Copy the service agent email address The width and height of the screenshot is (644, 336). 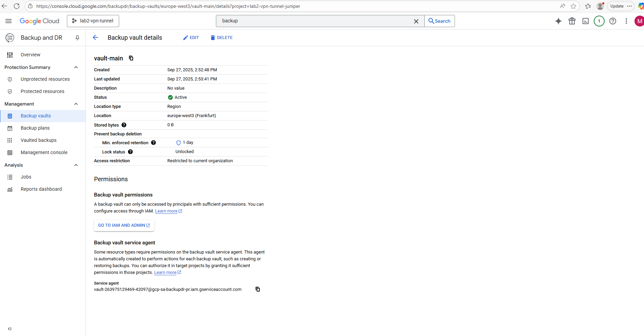(258, 289)
